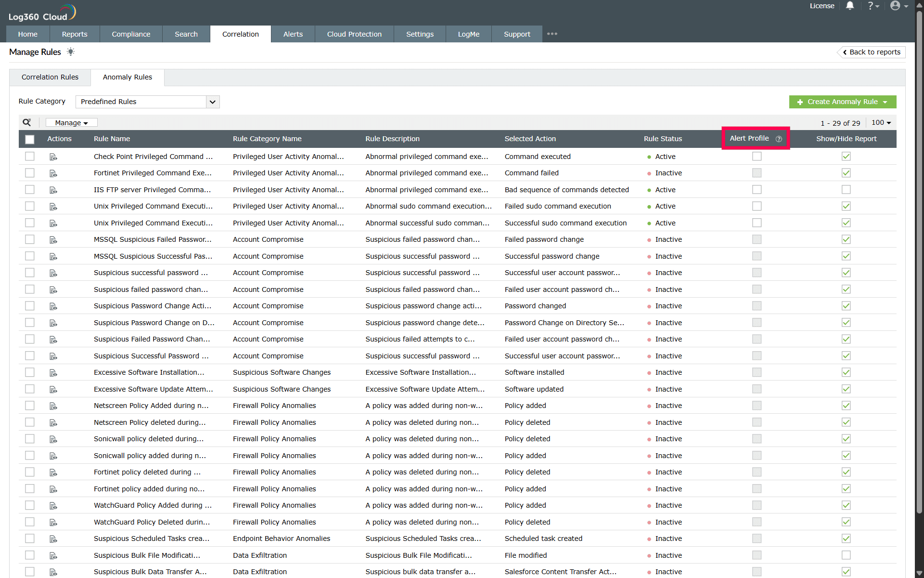Open the 100 rows-per-page dropdown
Screen dimensions: 924x578
[x=881, y=123]
